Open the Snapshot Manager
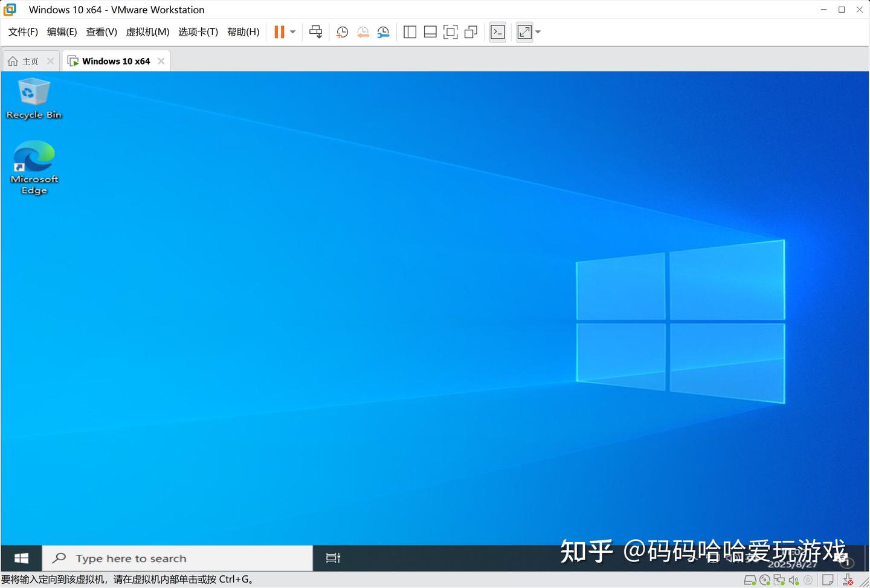The height and width of the screenshot is (588, 870). (384, 32)
